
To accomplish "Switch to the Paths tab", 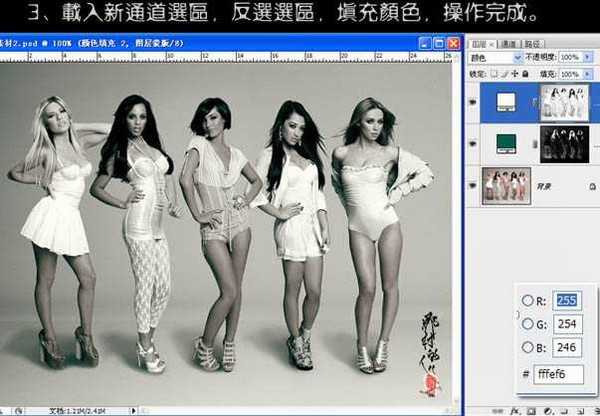I will pos(532,44).
